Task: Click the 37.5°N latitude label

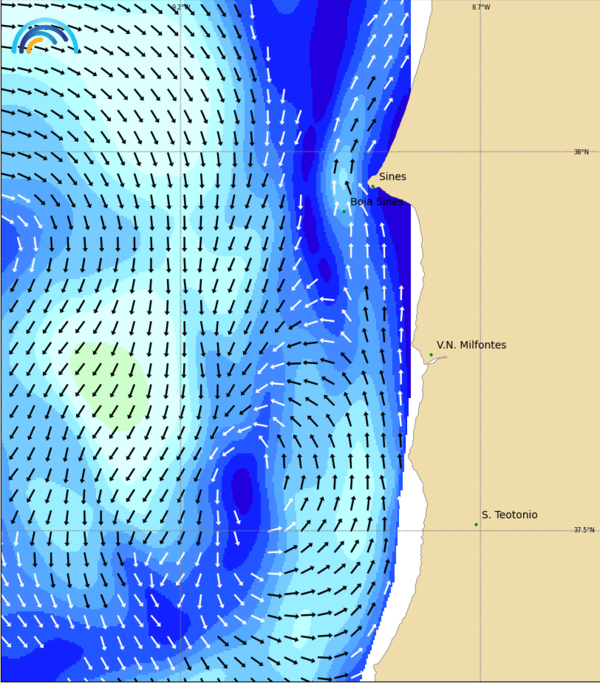Action: [583, 530]
